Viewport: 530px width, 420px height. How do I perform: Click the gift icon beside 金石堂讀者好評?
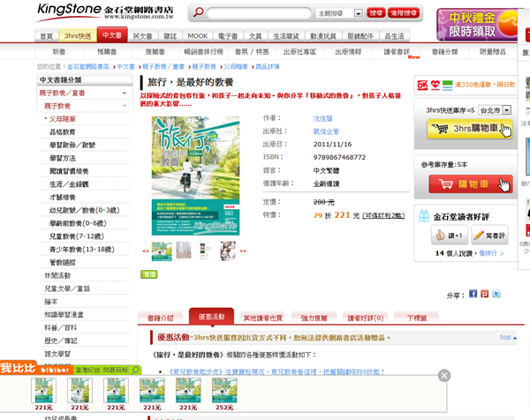click(x=424, y=216)
